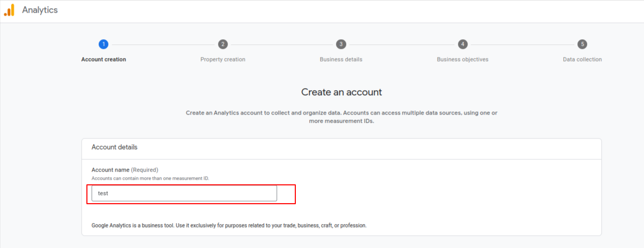644x248 pixels.
Task: Go to the Account creation step label
Action: point(104,60)
